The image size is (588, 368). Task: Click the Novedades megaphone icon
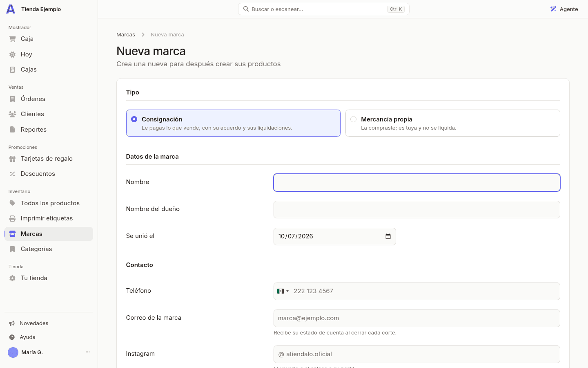pyautogui.click(x=12, y=323)
